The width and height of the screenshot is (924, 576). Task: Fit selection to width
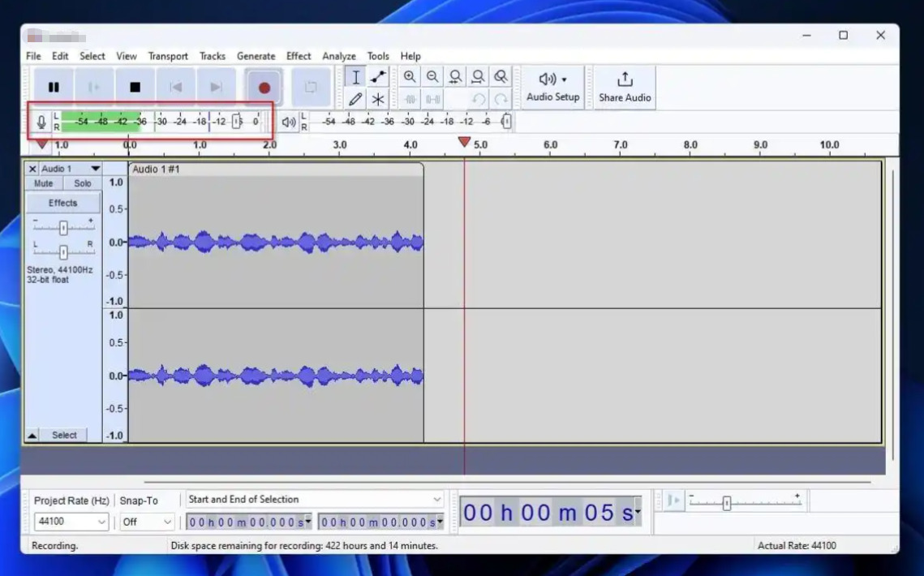tap(455, 76)
